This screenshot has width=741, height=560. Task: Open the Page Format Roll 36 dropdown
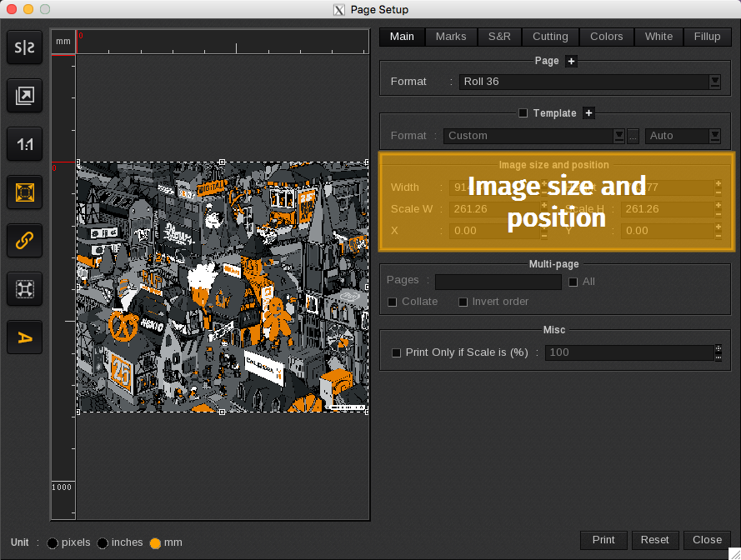(714, 82)
